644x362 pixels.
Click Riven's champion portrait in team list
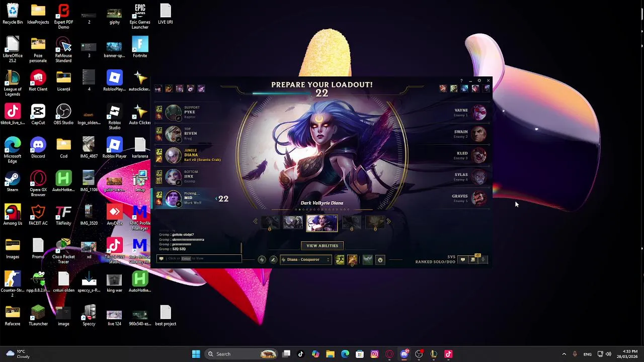click(x=173, y=134)
